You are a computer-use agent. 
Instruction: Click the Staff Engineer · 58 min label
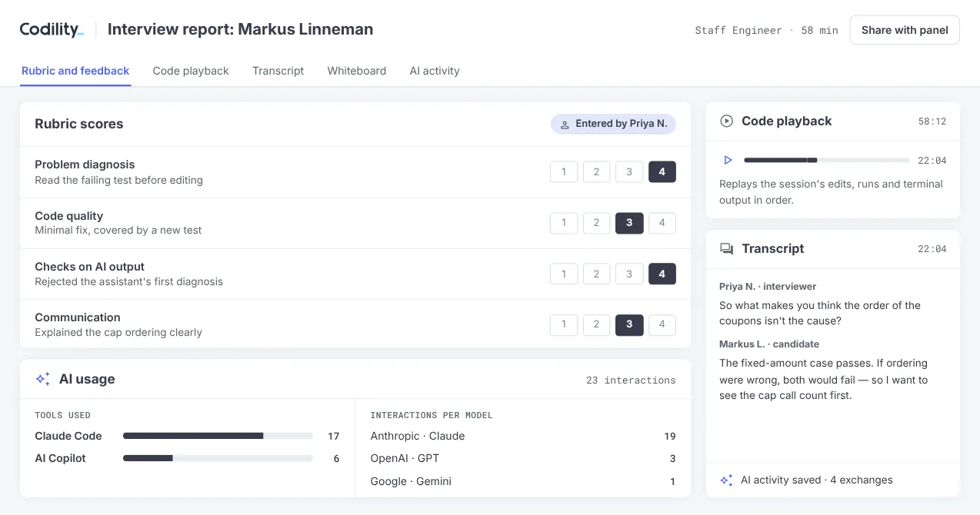766,31
